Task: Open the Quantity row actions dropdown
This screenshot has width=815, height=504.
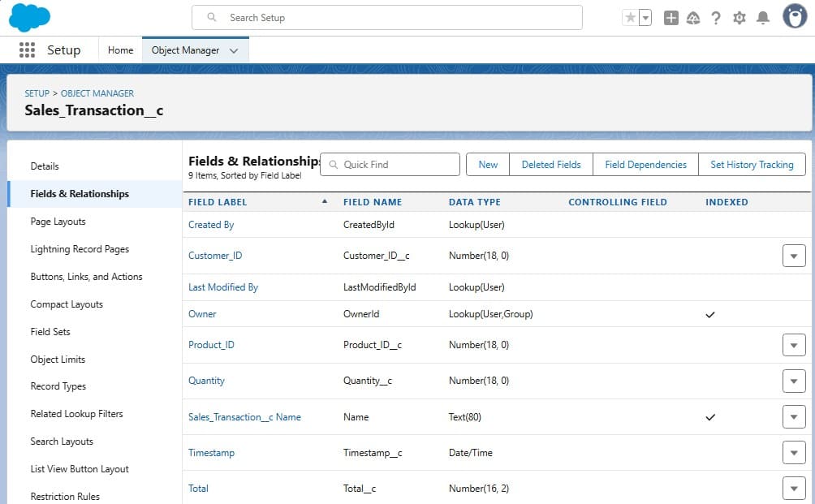Action: 794,381
